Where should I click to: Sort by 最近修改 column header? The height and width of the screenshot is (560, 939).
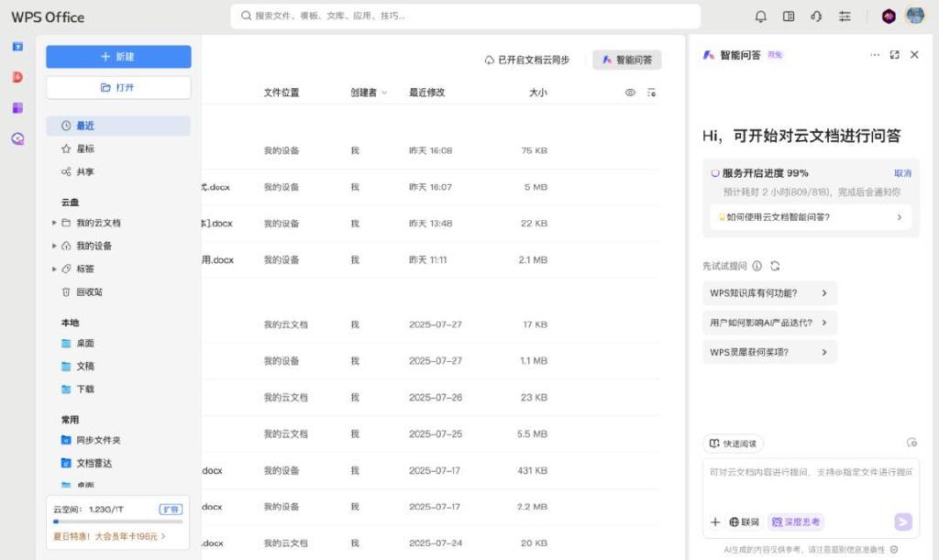click(x=427, y=93)
